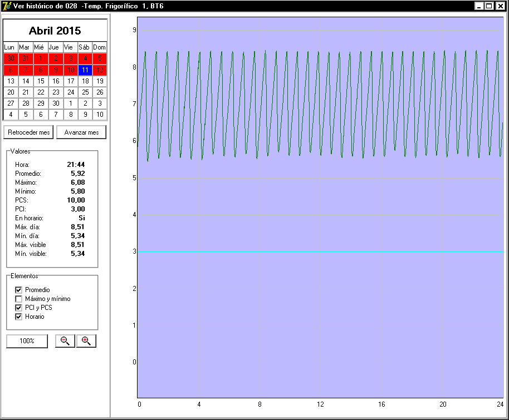Minimize the history window
The height and width of the screenshot is (420, 509).
[479, 6]
